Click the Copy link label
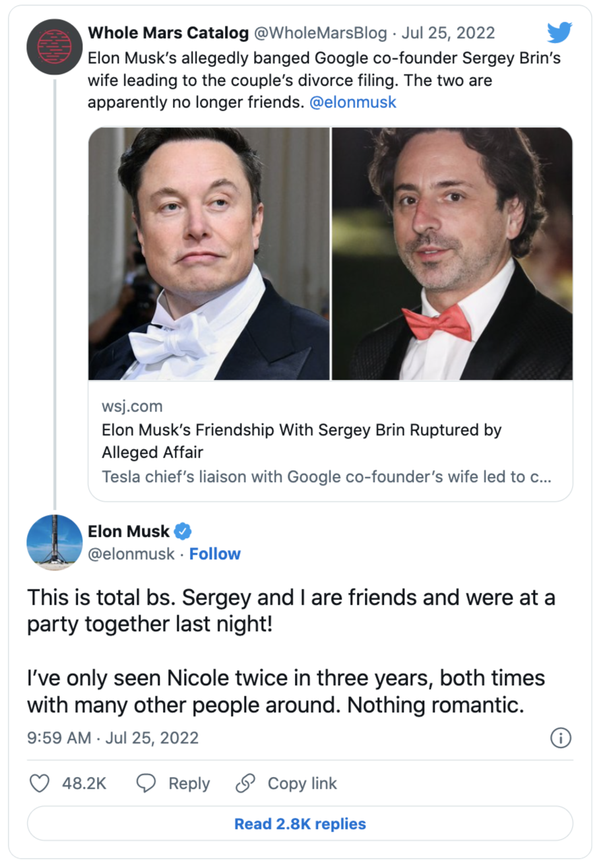 click(302, 784)
